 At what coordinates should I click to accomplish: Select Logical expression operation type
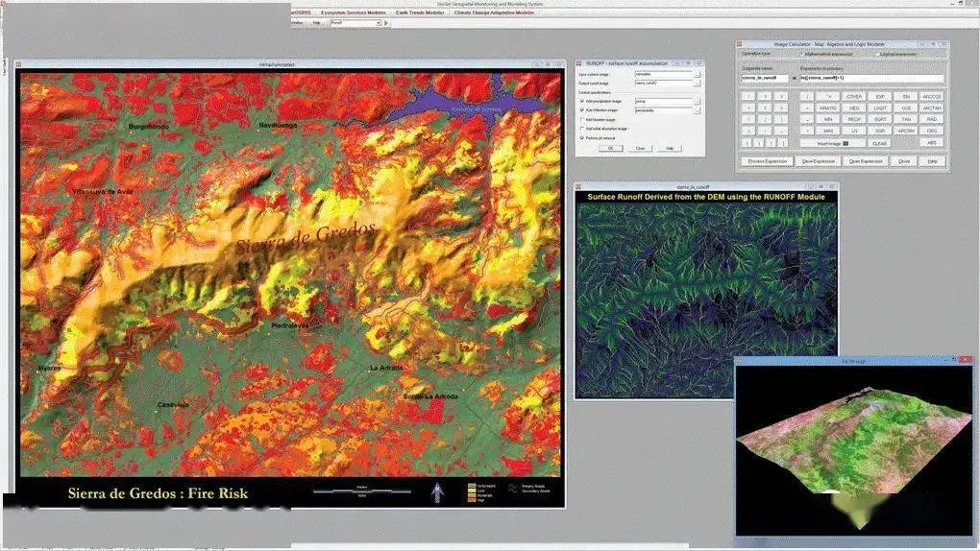877,55
